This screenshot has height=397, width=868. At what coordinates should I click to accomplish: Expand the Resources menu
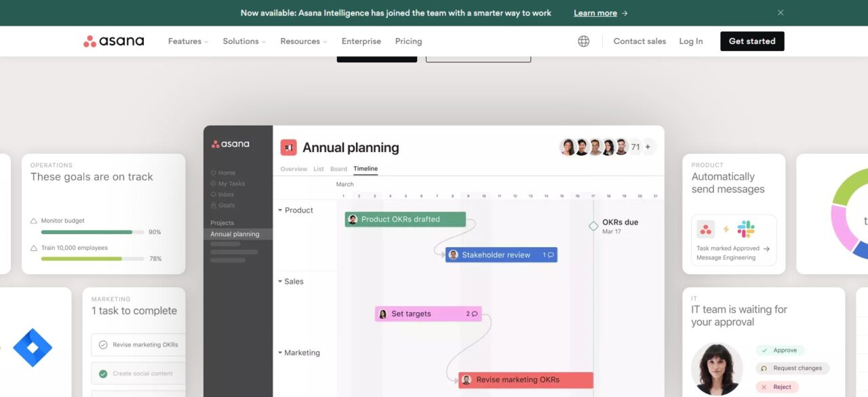click(x=304, y=41)
